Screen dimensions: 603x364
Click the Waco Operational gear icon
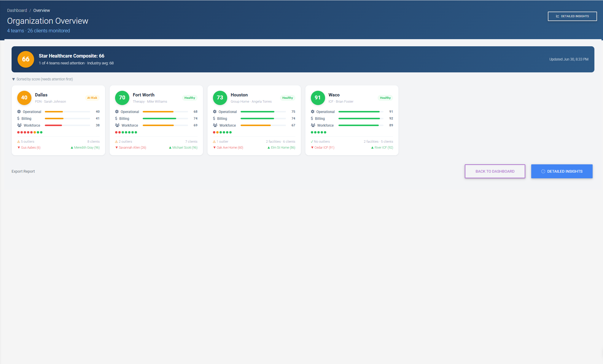(x=313, y=112)
